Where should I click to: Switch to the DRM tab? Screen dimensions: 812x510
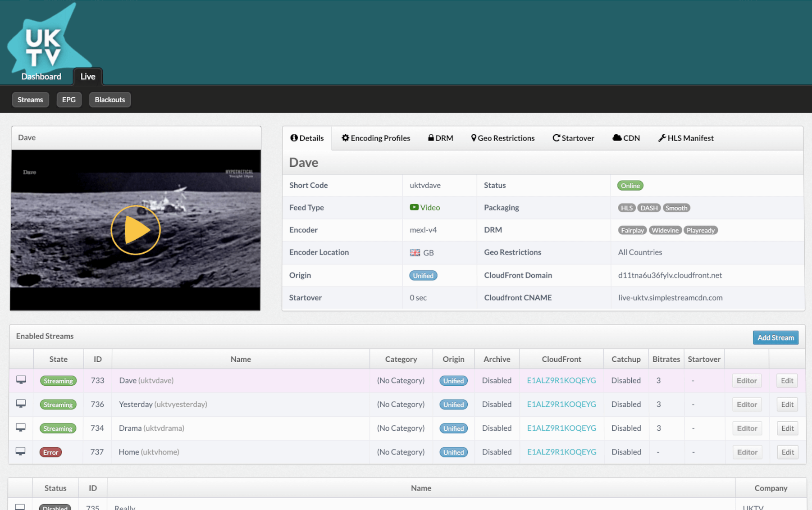coord(440,138)
